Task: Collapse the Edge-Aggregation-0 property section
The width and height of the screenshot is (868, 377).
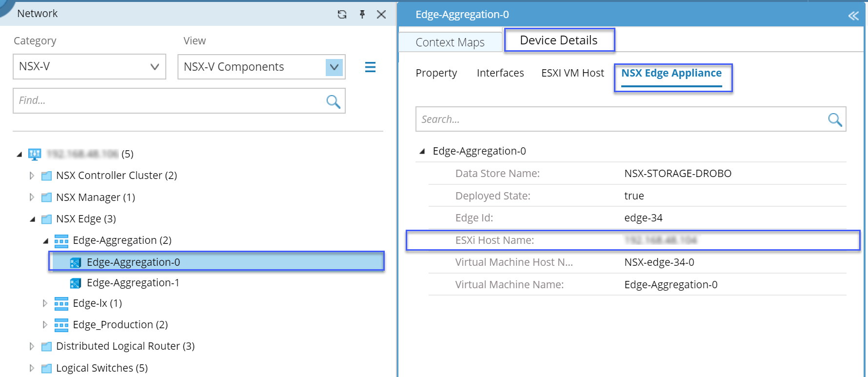Action: point(422,151)
